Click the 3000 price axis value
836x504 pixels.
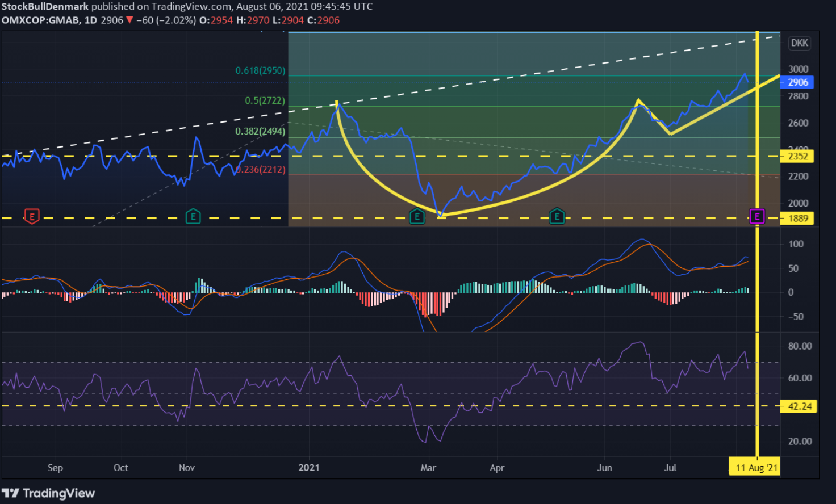pos(798,69)
